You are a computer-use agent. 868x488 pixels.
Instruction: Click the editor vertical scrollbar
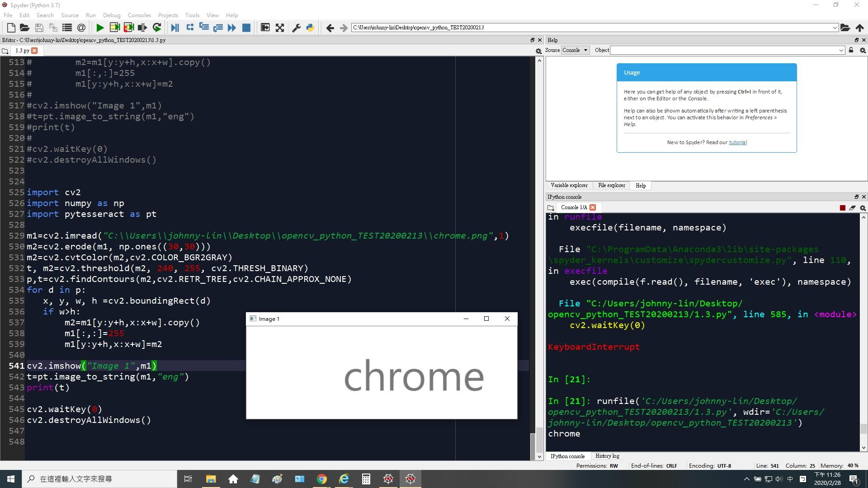(539, 258)
